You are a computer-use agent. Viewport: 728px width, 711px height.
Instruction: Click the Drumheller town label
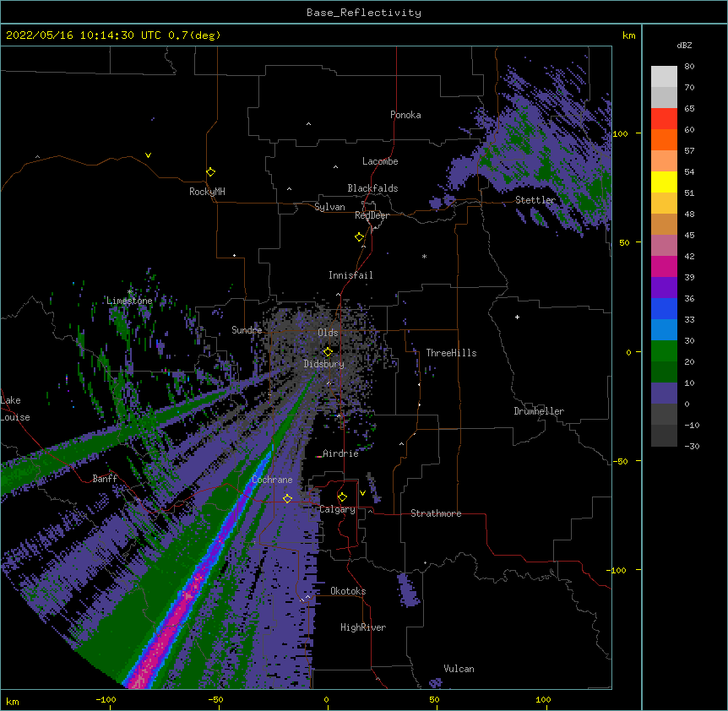pyautogui.click(x=539, y=411)
